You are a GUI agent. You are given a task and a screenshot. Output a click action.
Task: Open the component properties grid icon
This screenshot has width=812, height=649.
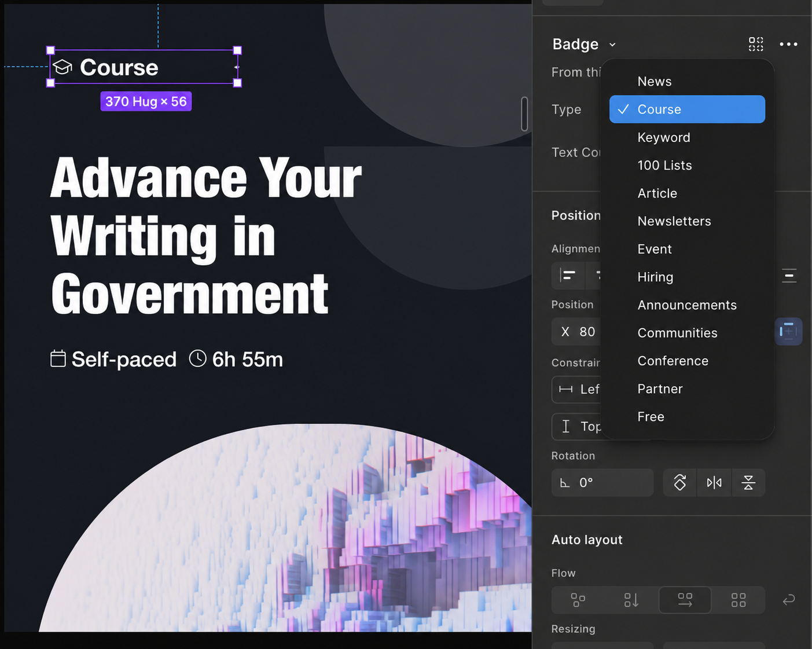click(756, 44)
